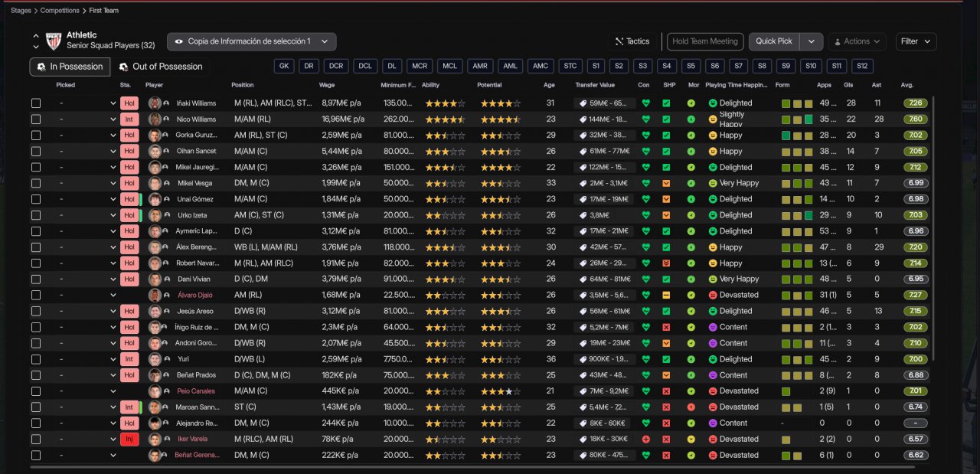Expand the Quick Pick arrow menu
This screenshot has height=474, width=980.
tap(812, 41)
